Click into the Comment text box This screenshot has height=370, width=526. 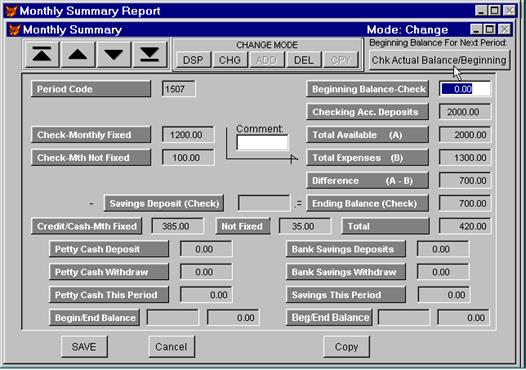click(x=262, y=143)
